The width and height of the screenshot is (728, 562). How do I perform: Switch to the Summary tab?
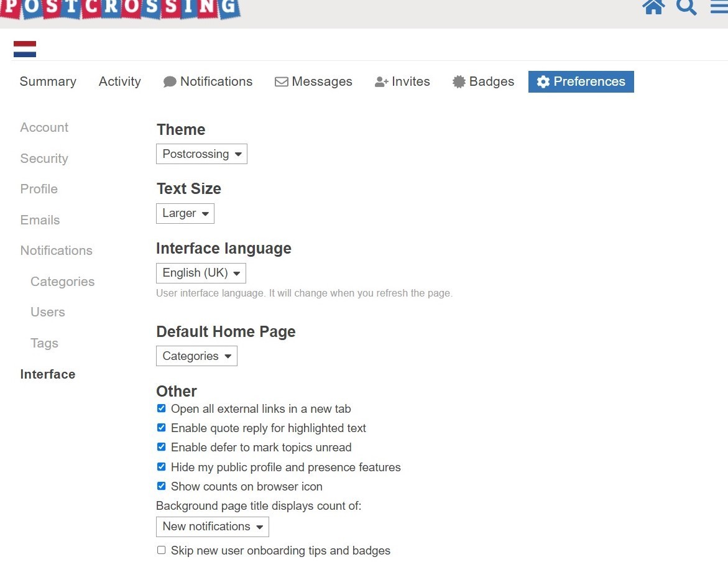[48, 81]
